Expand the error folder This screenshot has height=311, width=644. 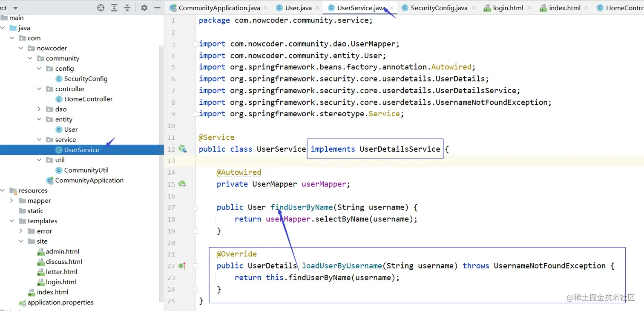pos(21,231)
